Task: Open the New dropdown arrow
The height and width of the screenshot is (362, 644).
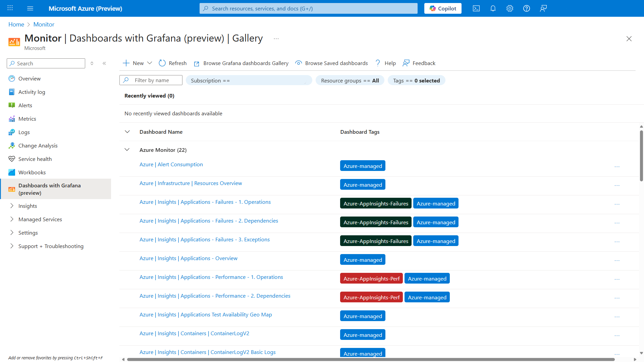Action: pyautogui.click(x=150, y=63)
